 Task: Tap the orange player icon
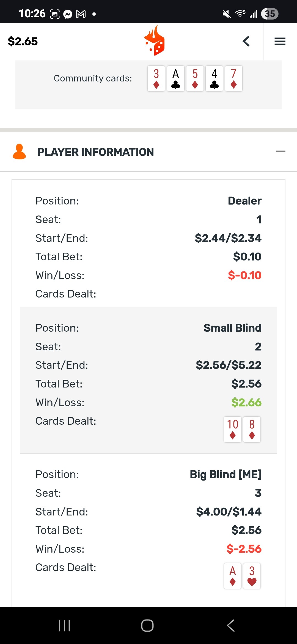19,152
